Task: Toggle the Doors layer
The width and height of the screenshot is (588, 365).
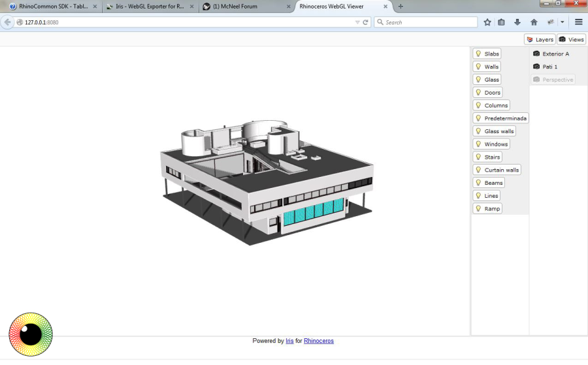Action: coord(487,93)
